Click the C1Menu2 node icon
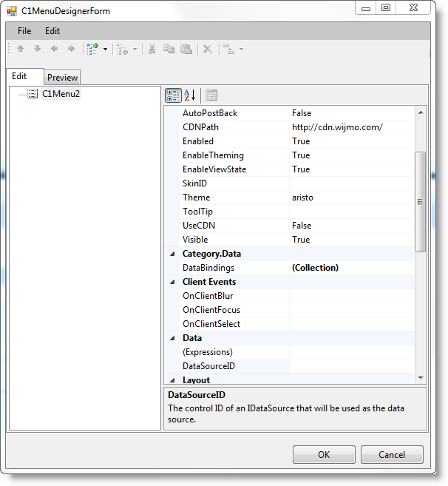Viewport: 448px width, 486px height. (33, 94)
